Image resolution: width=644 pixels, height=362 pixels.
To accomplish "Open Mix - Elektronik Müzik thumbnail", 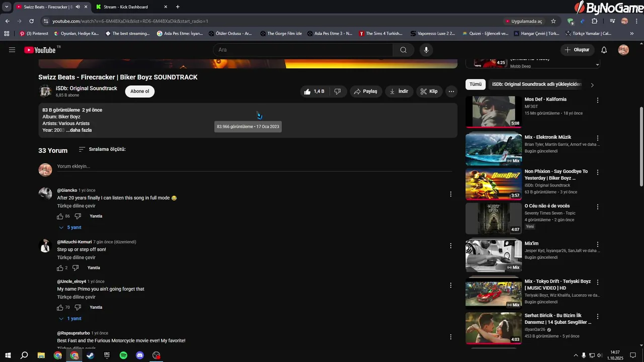I will pyautogui.click(x=493, y=149).
